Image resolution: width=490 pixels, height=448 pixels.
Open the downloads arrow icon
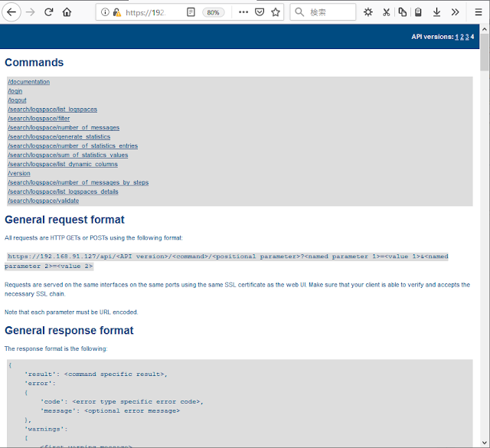click(x=436, y=12)
